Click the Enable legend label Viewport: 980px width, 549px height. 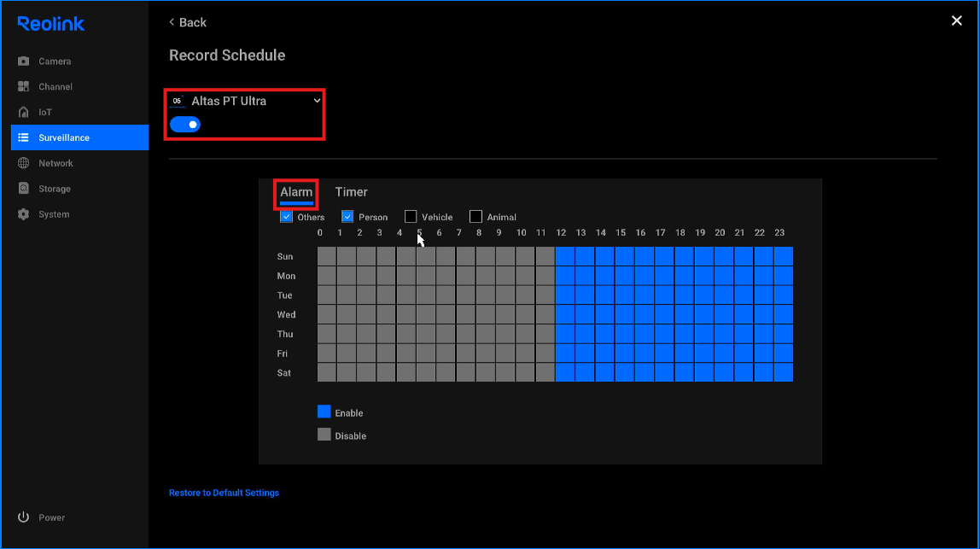349,413
